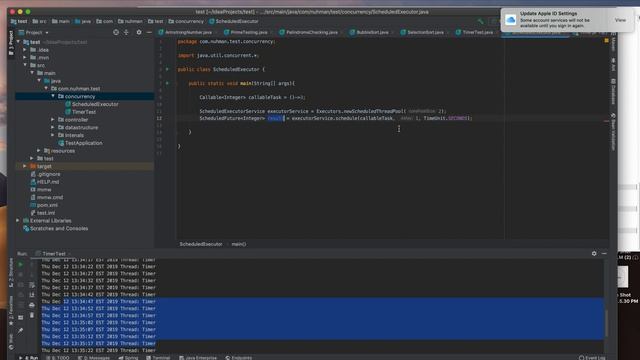Screen dimensions: 640x360
Task: Click the soft-wrap icon in Run toolbar
Action: 32,284
